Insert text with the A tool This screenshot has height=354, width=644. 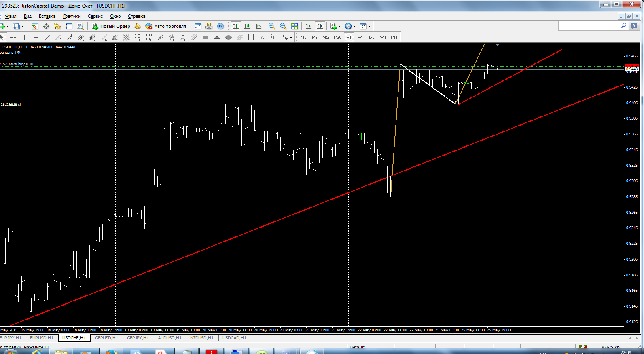pos(262,37)
